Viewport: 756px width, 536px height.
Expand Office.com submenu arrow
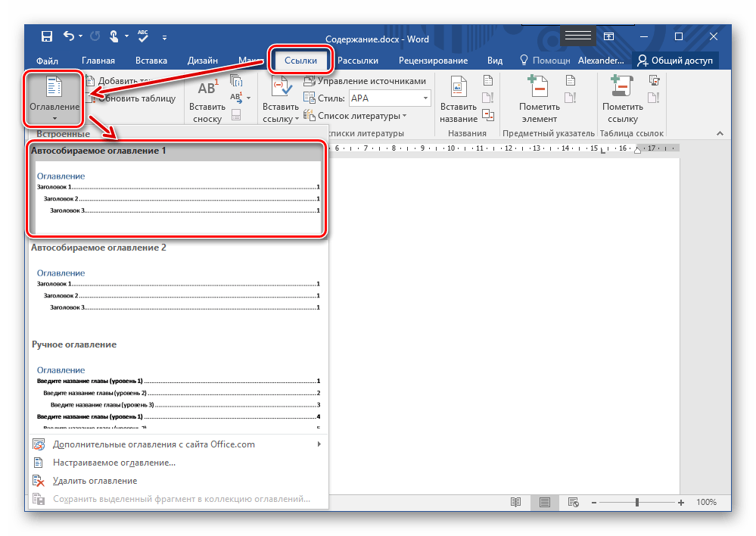(x=319, y=444)
